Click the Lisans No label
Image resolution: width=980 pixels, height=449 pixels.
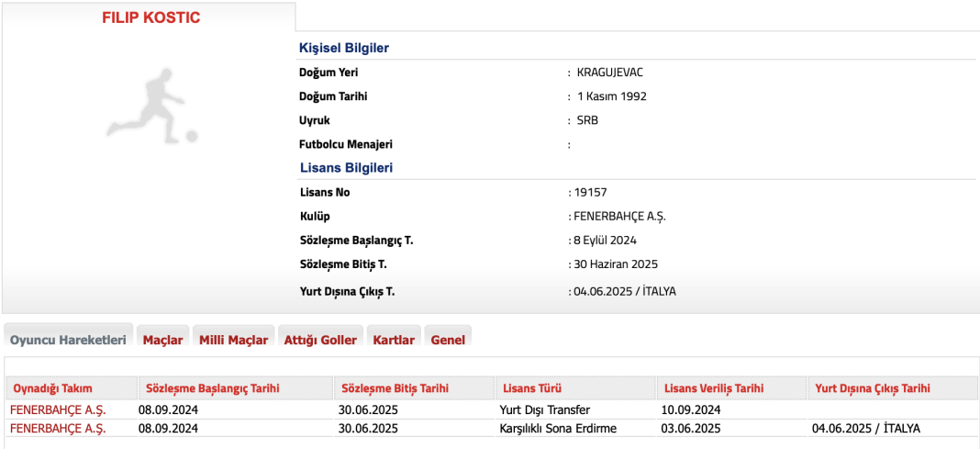pos(325,193)
